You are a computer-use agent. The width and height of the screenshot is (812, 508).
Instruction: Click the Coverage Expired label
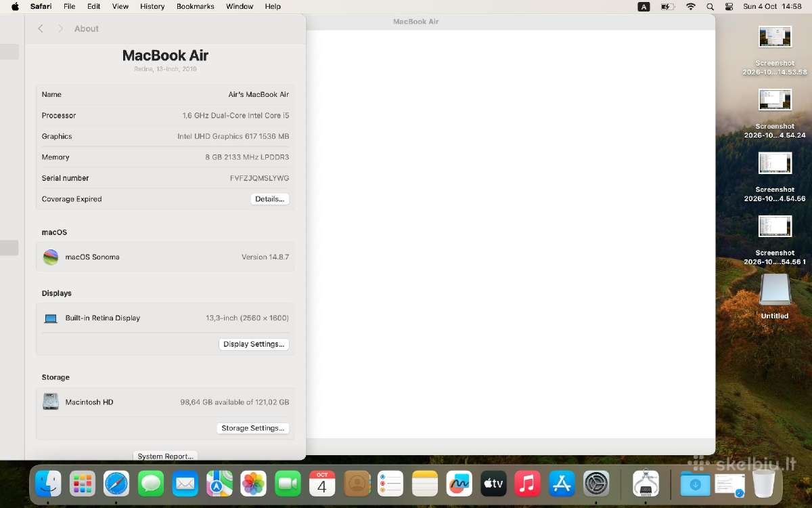tap(72, 199)
